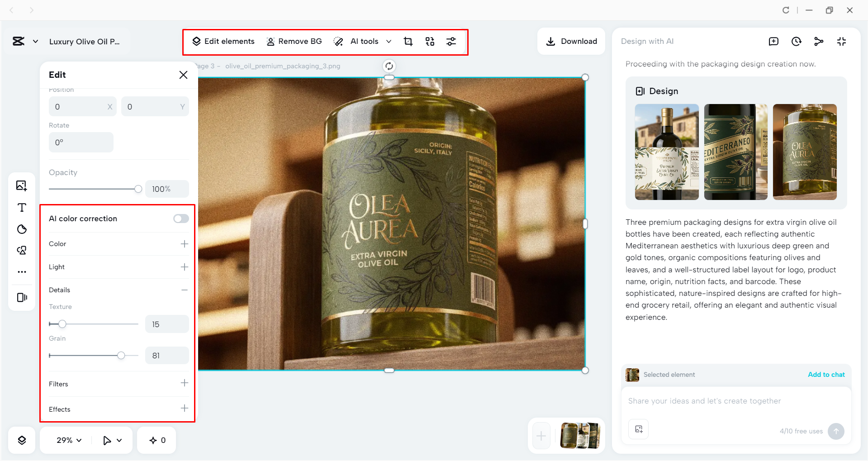Click the Opacity slider handle
Image resolution: width=868 pixels, height=461 pixels.
[x=138, y=189]
